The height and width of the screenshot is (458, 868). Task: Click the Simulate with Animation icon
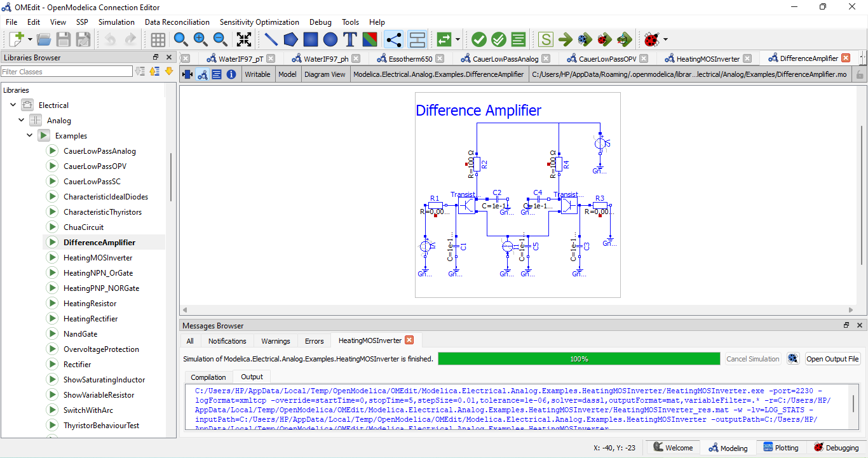(x=625, y=39)
